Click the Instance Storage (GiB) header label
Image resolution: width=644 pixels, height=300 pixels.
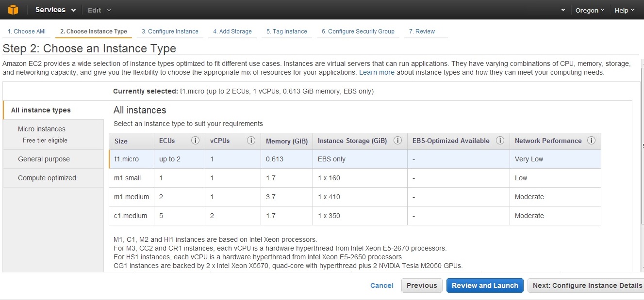coord(352,141)
